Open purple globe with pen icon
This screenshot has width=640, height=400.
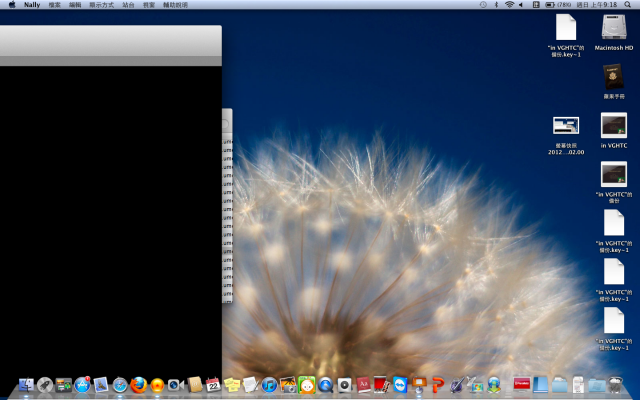[x=457, y=384]
